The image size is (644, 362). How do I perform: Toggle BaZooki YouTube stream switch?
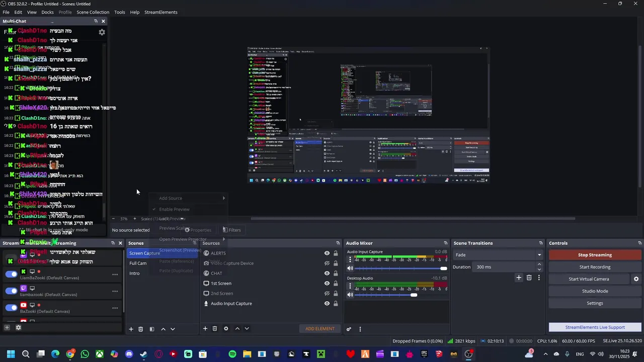(11, 307)
